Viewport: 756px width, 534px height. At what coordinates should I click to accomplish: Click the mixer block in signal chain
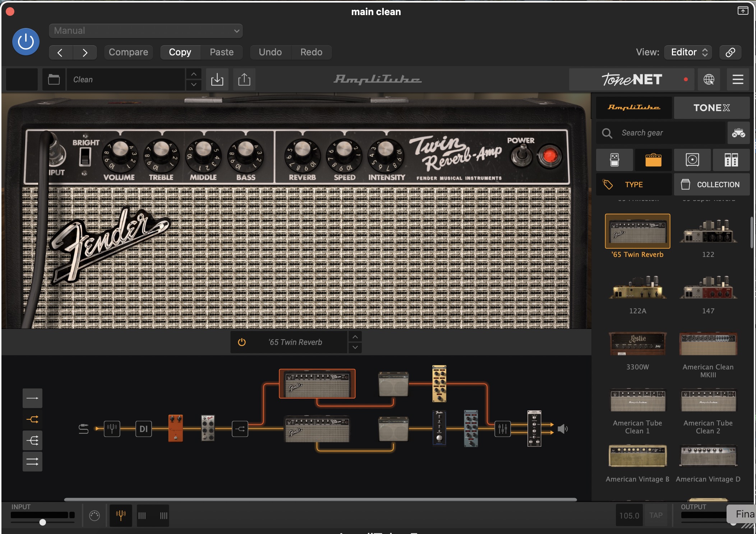click(503, 429)
